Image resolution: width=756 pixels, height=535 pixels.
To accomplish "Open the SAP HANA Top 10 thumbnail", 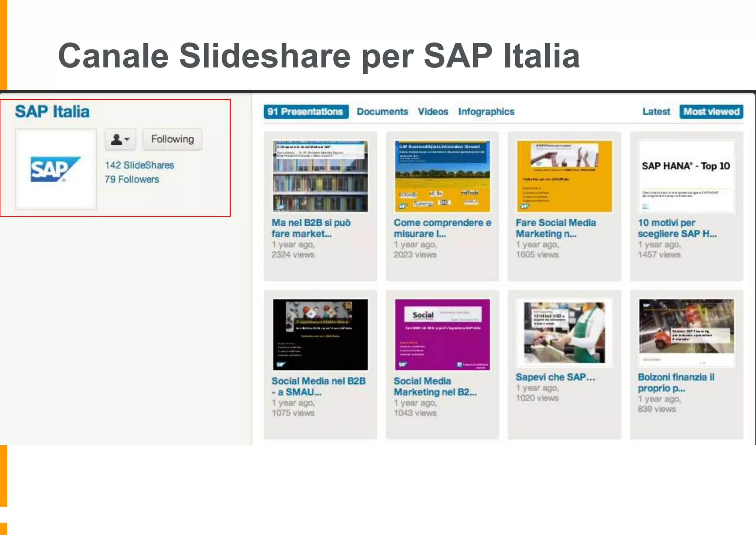I will click(x=687, y=176).
